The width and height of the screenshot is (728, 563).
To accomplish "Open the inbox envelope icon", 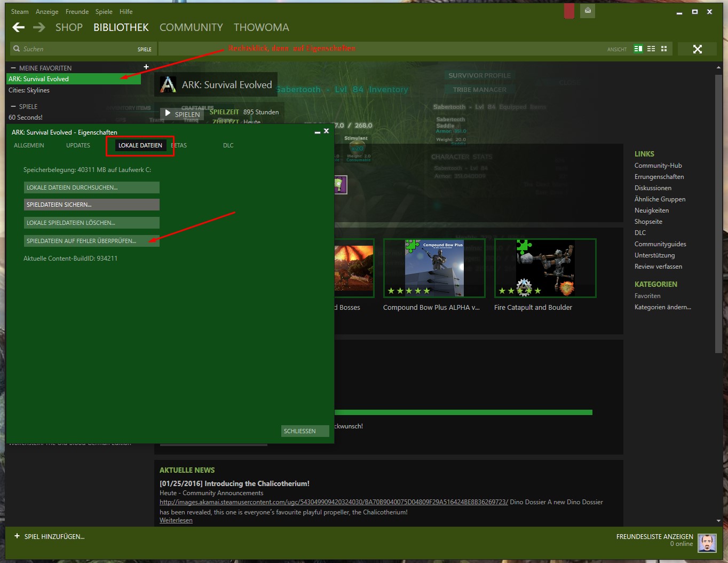I will coord(588,11).
